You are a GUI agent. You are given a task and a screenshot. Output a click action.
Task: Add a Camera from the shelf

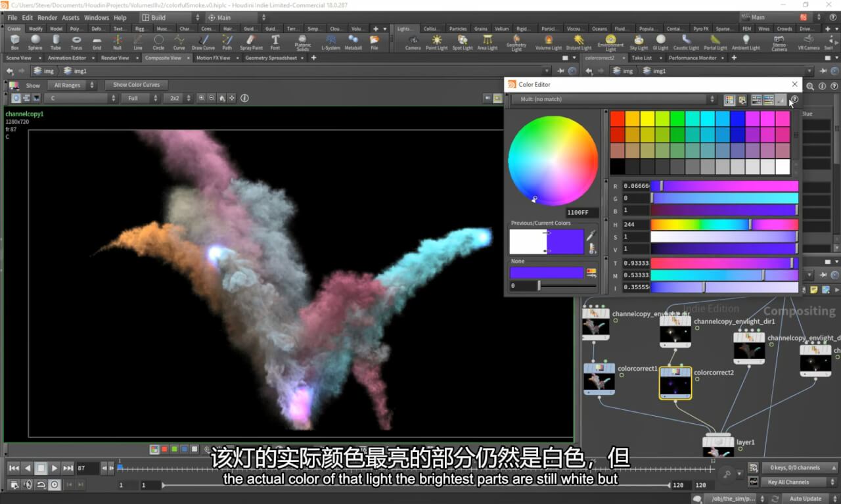pyautogui.click(x=413, y=43)
